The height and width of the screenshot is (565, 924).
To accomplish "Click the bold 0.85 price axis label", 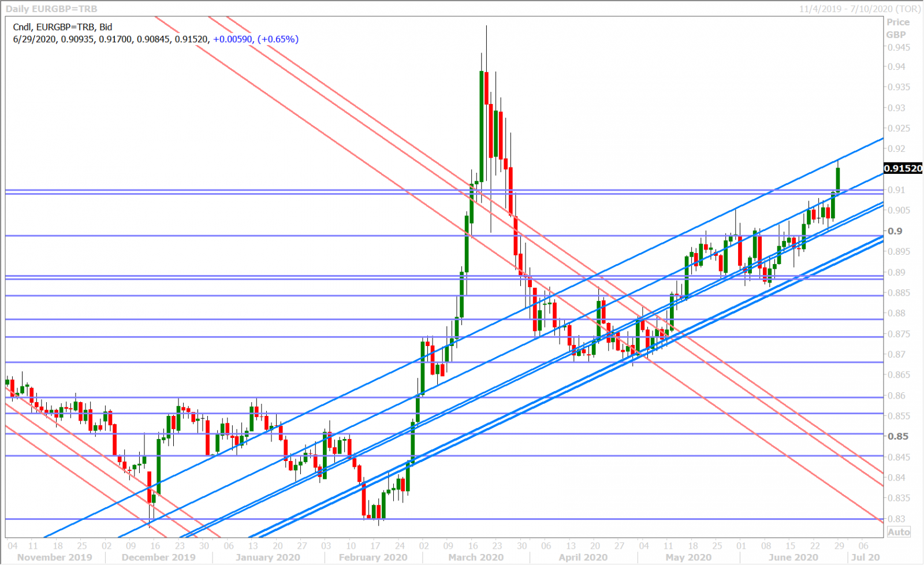I will [x=897, y=436].
